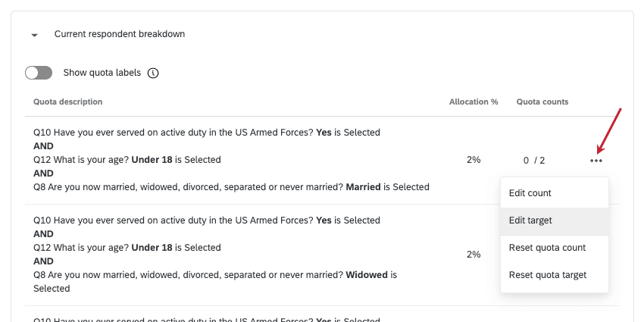Click the Current respondent breakdown heading
The height and width of the screenshot is (322, 644).
pyautogui.click(x=119, y=34)
